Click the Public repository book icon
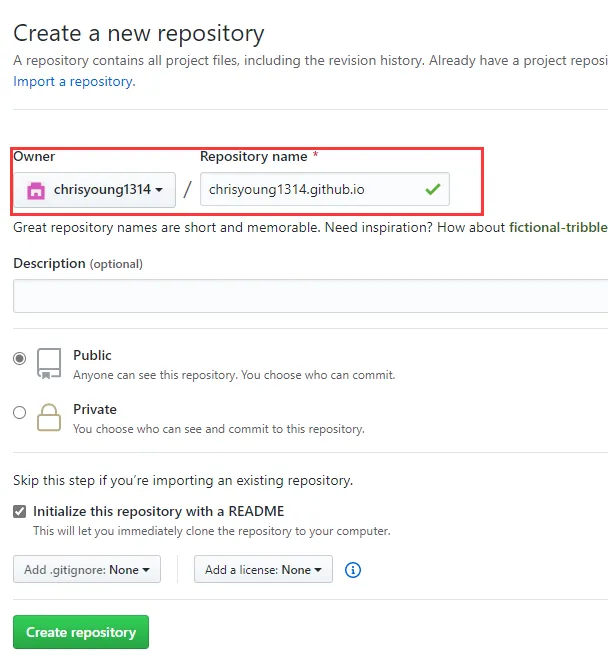This screenshot has height=655, width=608. coord(49,363)
